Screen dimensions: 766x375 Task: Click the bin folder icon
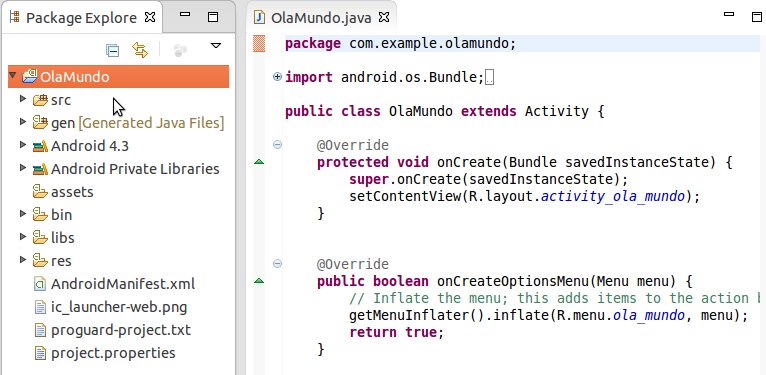(x=41, y=214)
